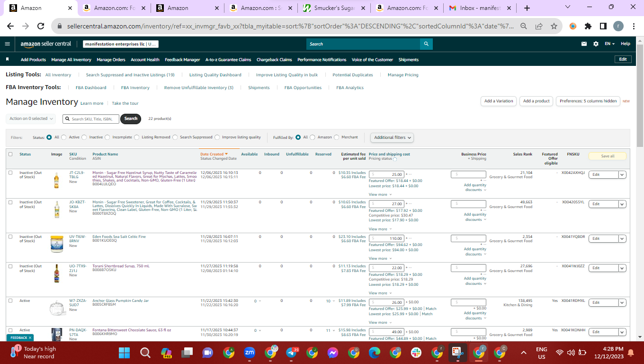Screen dimensions: 644x364
Task: Open the mail messages icon
Action: [584, 44]
